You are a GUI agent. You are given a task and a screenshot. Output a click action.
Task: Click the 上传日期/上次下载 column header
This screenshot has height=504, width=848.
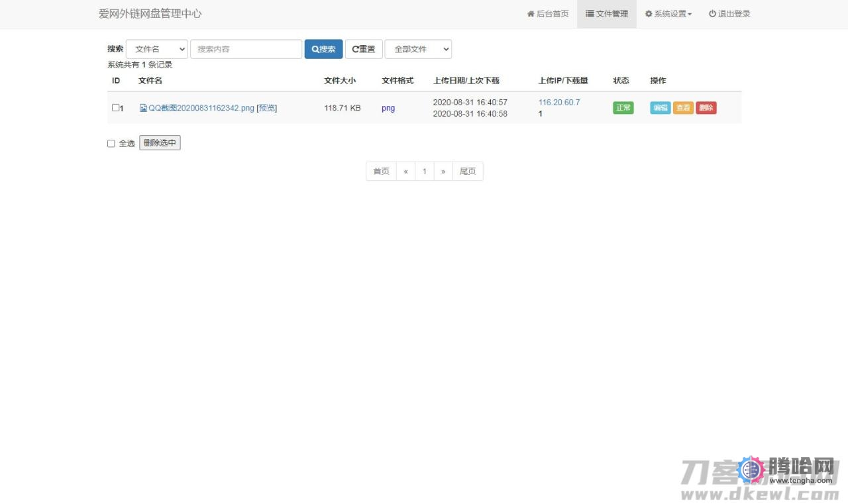click(466, 81)
